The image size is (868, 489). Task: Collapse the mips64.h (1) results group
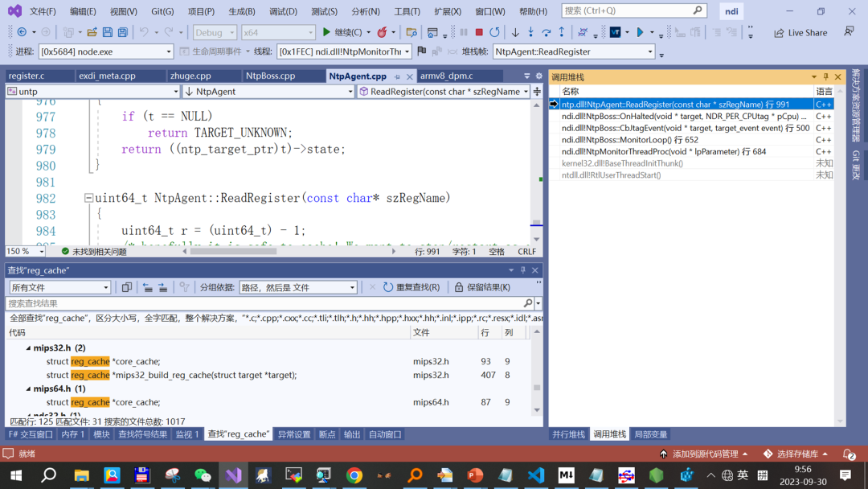(x=28, y=388)
